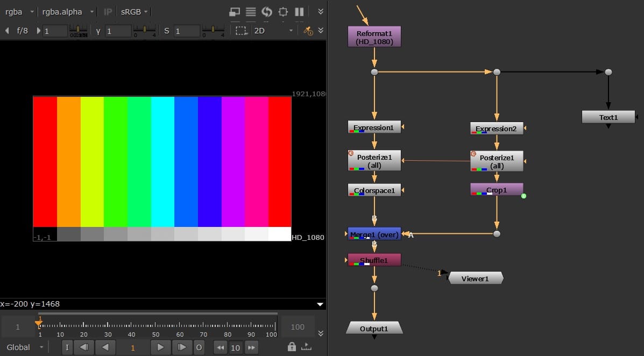Play the timeline backward
This screenshot has height=356, width=644.
(x=105, y=347)
